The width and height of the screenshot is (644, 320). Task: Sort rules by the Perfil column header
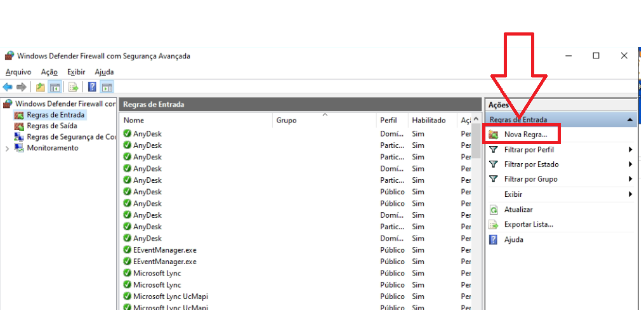click(x=392, y=121)
